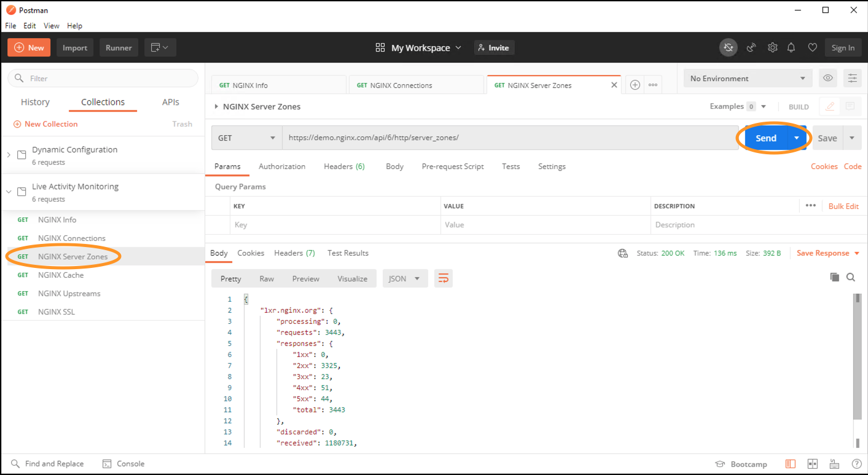
Task: Click the new window layout icon
Action: point(160,47)
